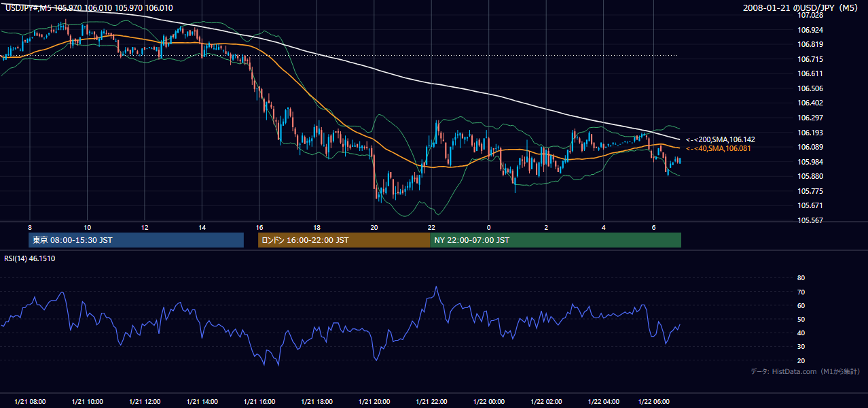Click the 1/21 14:00 time label
This screenshot has height=408, width=868.
point(202,402)
